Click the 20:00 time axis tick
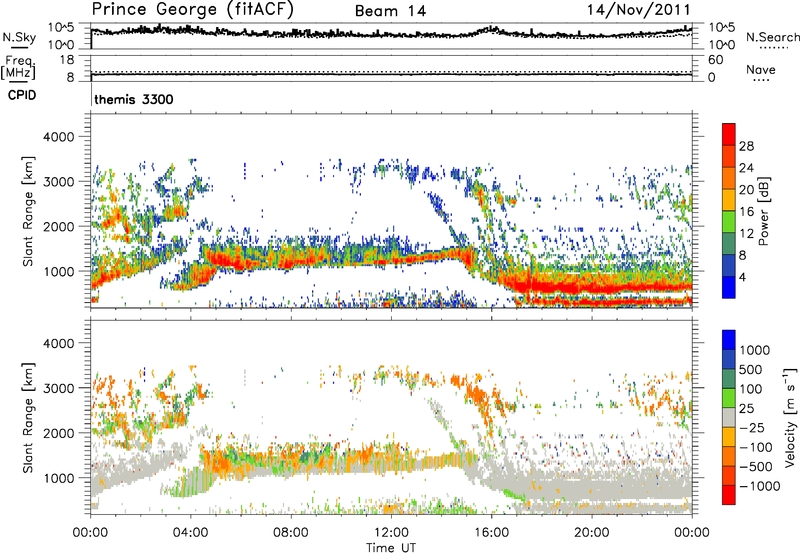Image resolution: width=800 pixels, height=554 pixels. tap(592, 533)
